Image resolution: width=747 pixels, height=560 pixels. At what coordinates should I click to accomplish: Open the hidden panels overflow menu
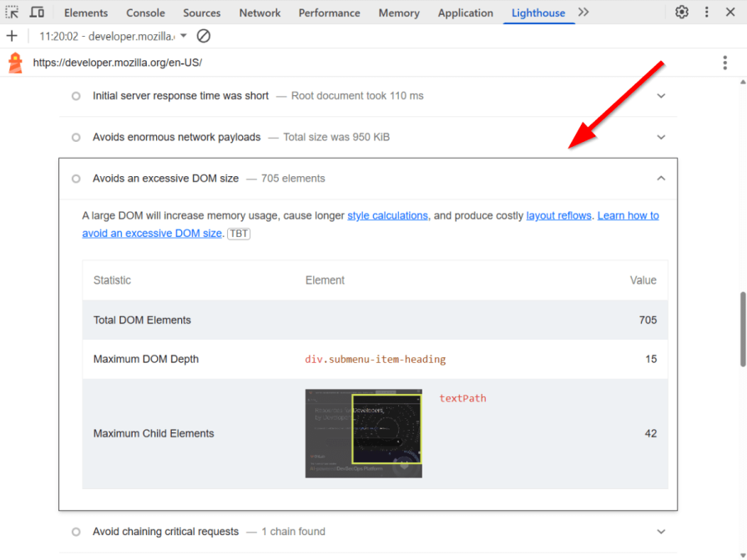(x=582, y=13)
